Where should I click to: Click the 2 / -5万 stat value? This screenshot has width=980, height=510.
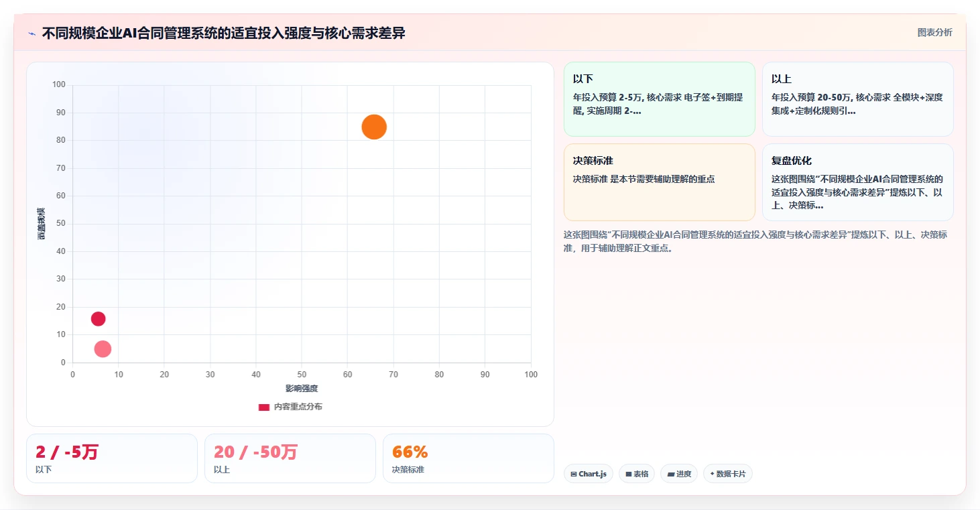tap(67, 452)
